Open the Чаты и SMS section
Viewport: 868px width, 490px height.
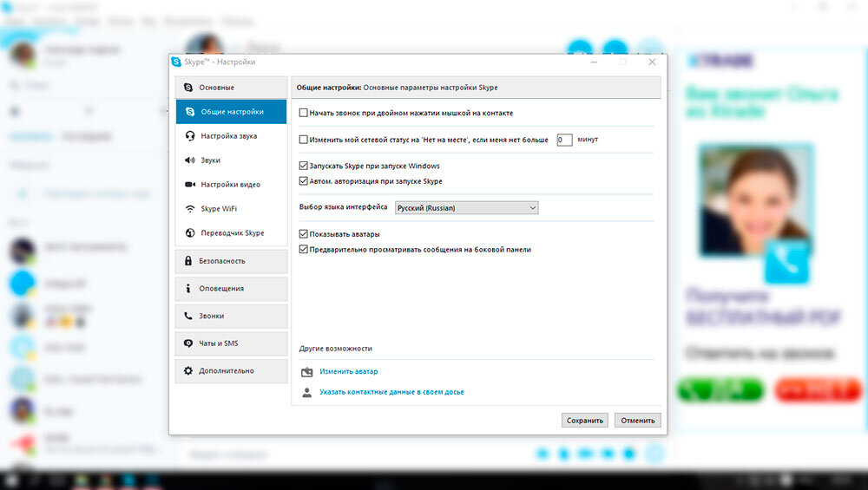click(x=232, y=343)
